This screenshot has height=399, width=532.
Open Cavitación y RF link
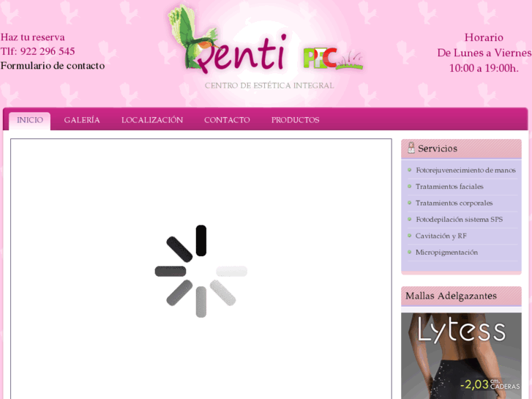point(441,236)
